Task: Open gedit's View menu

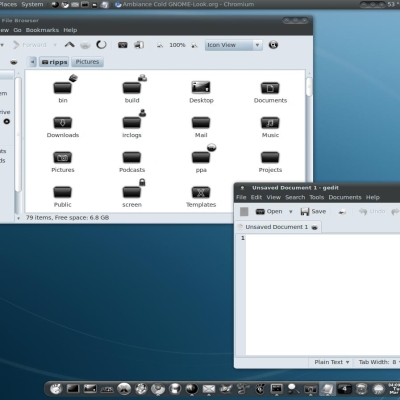Action: click(x=274, y=197)
